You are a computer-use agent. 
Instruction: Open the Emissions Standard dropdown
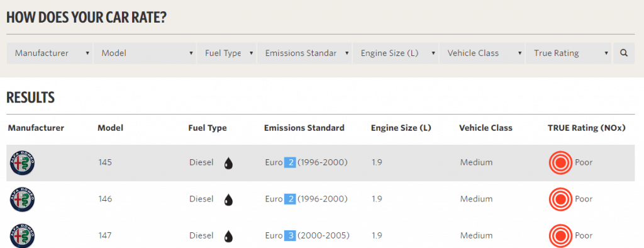coord(304,53)
